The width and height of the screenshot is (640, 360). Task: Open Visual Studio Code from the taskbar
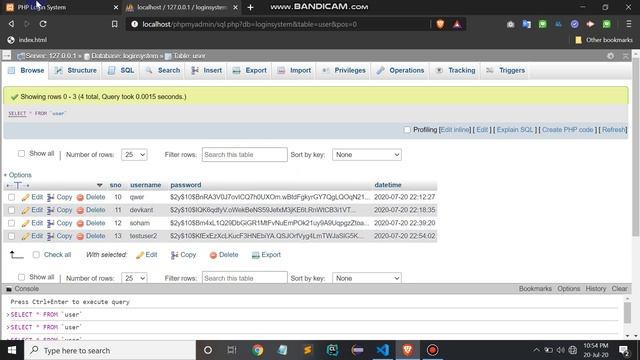click(x=382, y=350)
